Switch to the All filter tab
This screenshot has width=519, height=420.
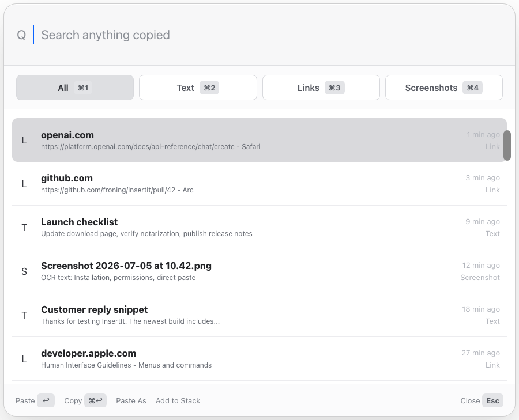(75, 88)
